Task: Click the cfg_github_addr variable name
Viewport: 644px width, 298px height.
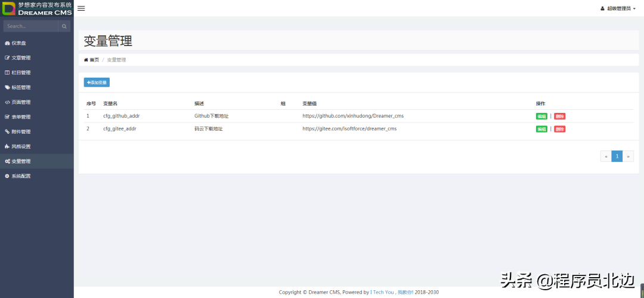Action: [x=122, y=116]
